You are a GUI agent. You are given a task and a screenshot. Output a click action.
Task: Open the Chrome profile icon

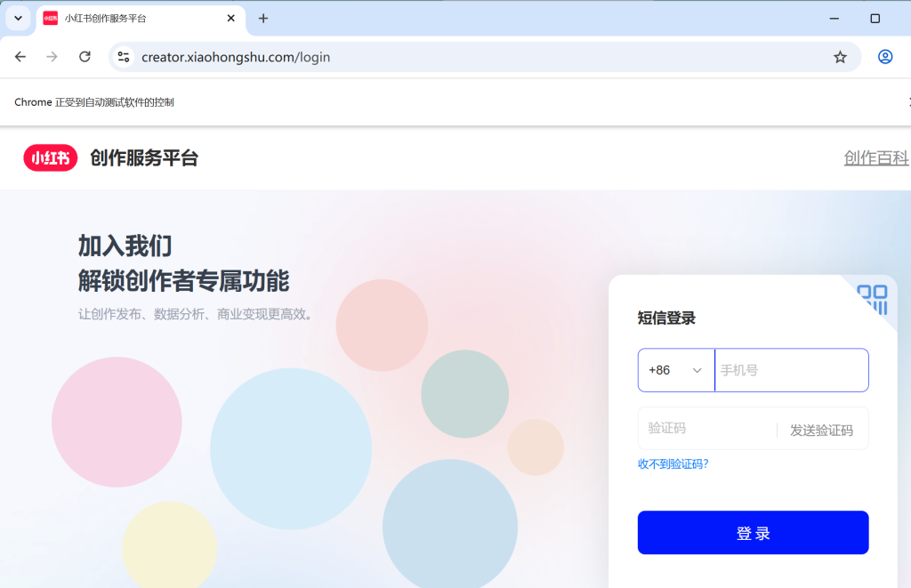(885, 56)
